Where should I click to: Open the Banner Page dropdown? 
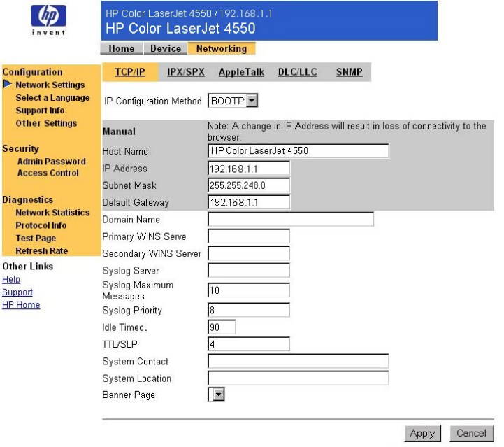click(216, 394)
